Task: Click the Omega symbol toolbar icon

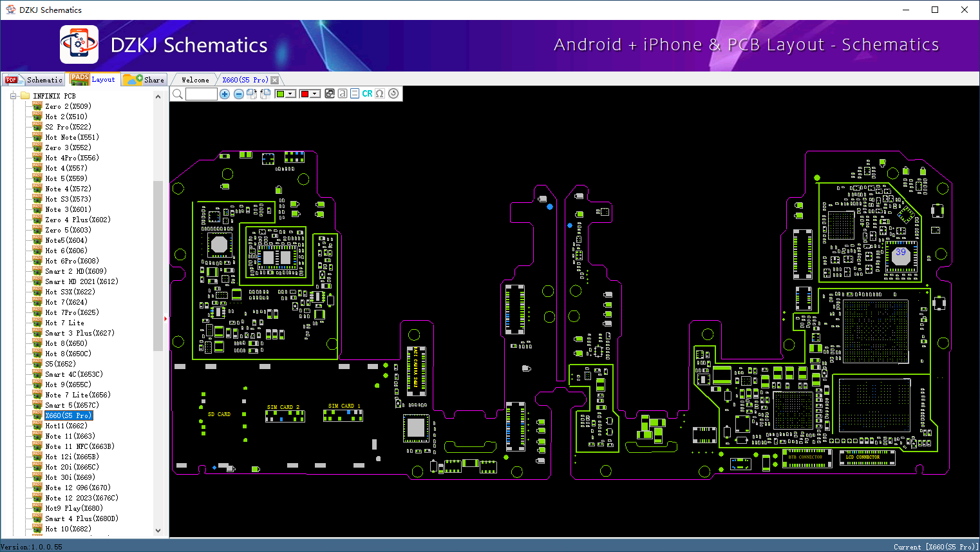Action: [380, 93]
